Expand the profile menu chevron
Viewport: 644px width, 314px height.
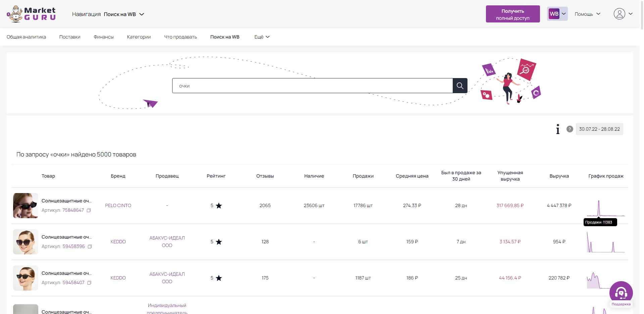(631, 14)
